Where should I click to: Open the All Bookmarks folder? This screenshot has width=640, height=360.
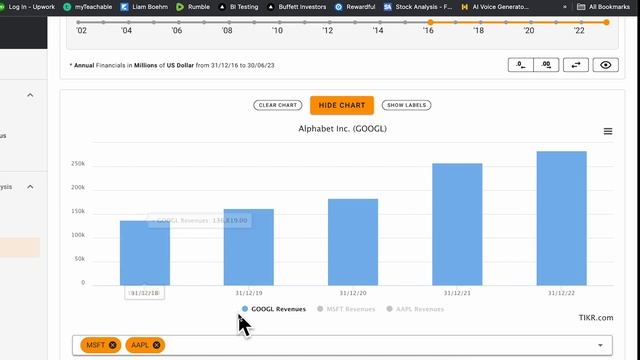pos(603,7)
